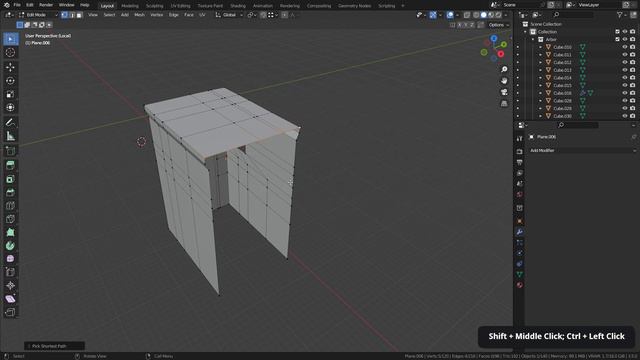The height and width of the screenshot is (360, 640).
Task: Choose the Rotate tool
Action: click(11, 81)
